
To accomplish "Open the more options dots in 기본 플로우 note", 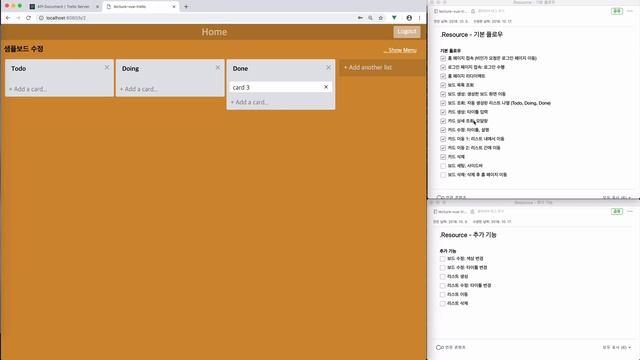I will point(630,11).
